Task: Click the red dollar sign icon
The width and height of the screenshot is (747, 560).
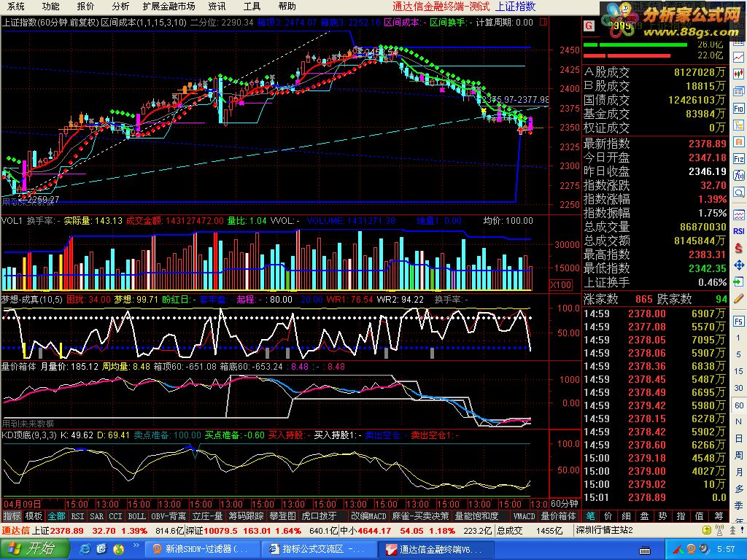Action: tap(739, 248)
